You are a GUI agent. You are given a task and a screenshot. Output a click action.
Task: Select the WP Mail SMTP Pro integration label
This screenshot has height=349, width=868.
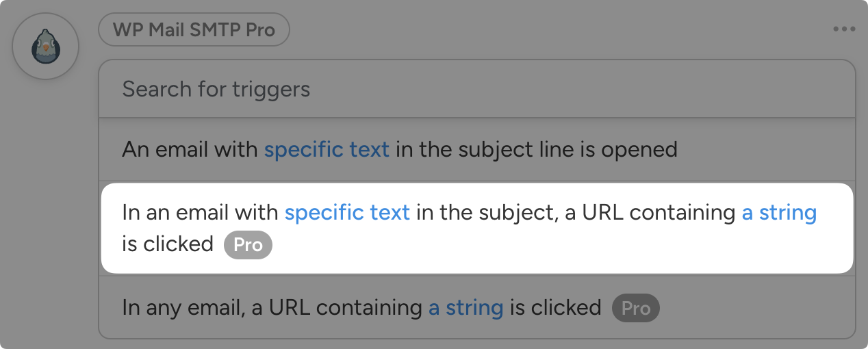pos(194,30)
